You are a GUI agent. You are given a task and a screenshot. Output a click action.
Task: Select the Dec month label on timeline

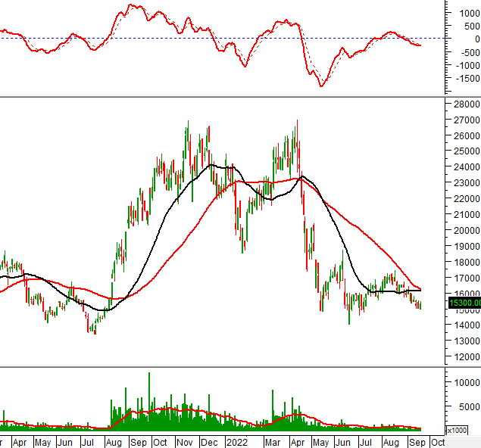pyautogui.click(x=209, y=443)
